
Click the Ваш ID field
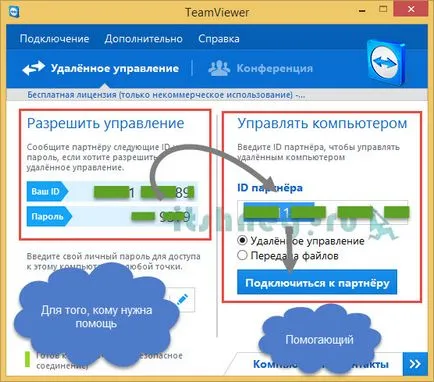pyautogui.click(x=112, y=192)
